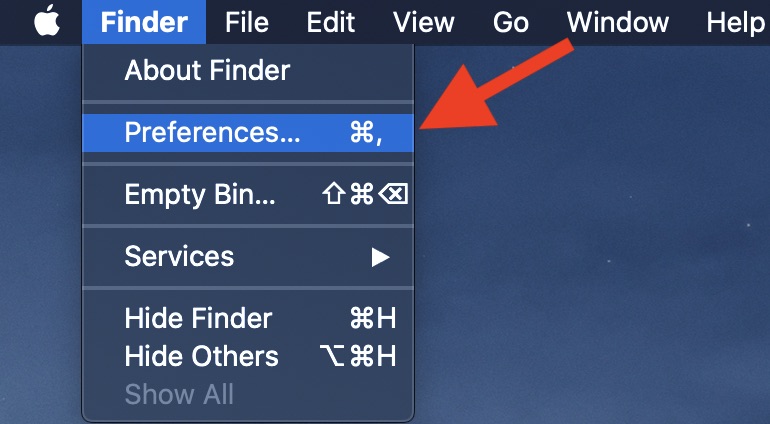
Task: Click the command-H shortcut beside Hide Finder
Action: pyautogui.click(x=373, y=318)
